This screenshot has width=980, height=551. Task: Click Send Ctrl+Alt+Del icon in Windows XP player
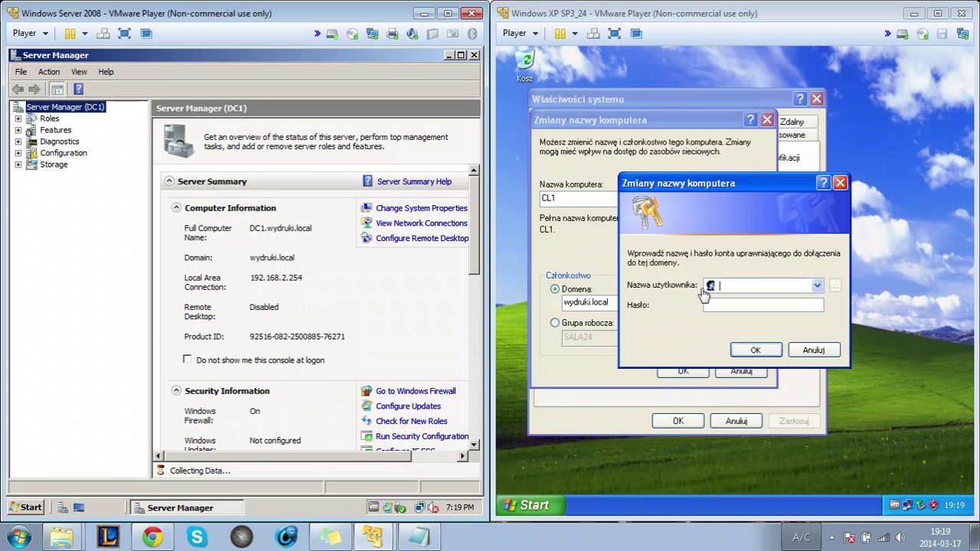(593, 34)
